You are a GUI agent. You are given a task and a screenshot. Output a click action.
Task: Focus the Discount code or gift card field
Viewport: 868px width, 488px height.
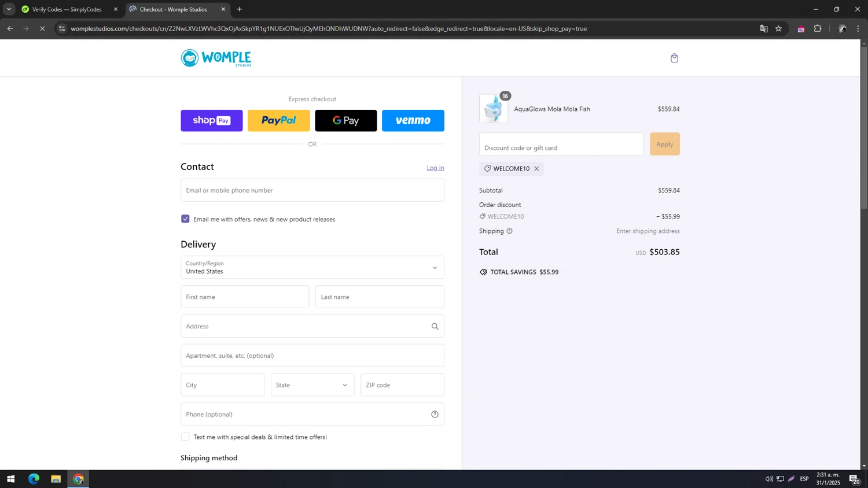tap(561, 144)
